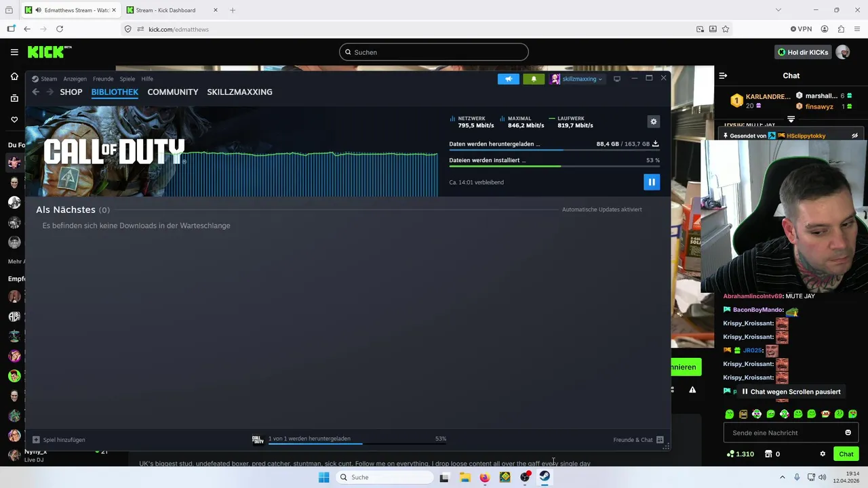The image size is (868, 488).
Task: Open volume control in system tray
Action: click(822, 477)
